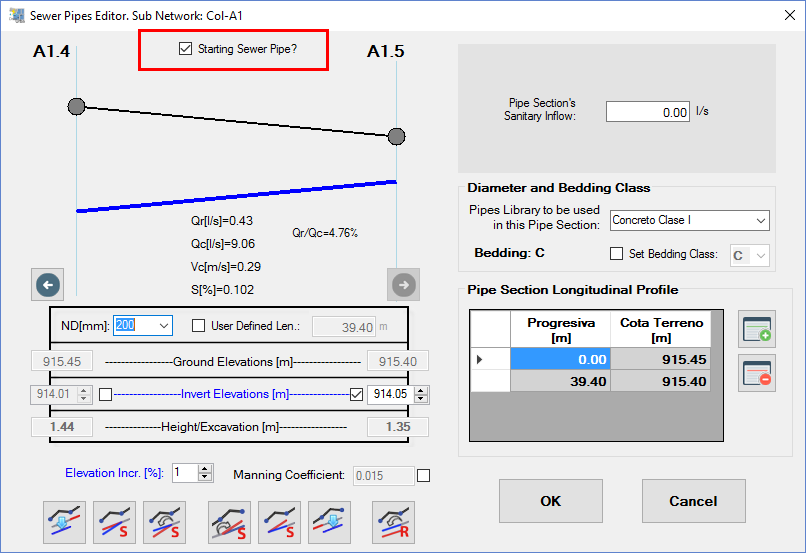Click the Cancel button
The width and height of the screenshot is (806, 553).
pos(693,501)
